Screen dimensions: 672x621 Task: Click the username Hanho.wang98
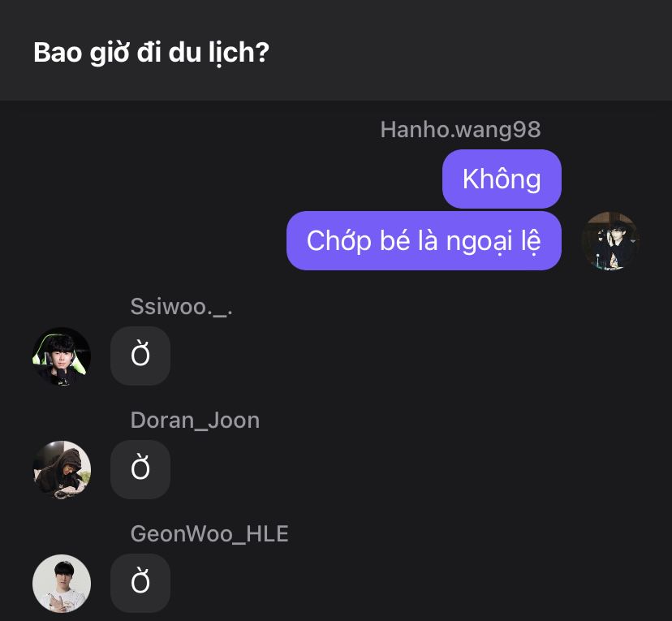460,129
